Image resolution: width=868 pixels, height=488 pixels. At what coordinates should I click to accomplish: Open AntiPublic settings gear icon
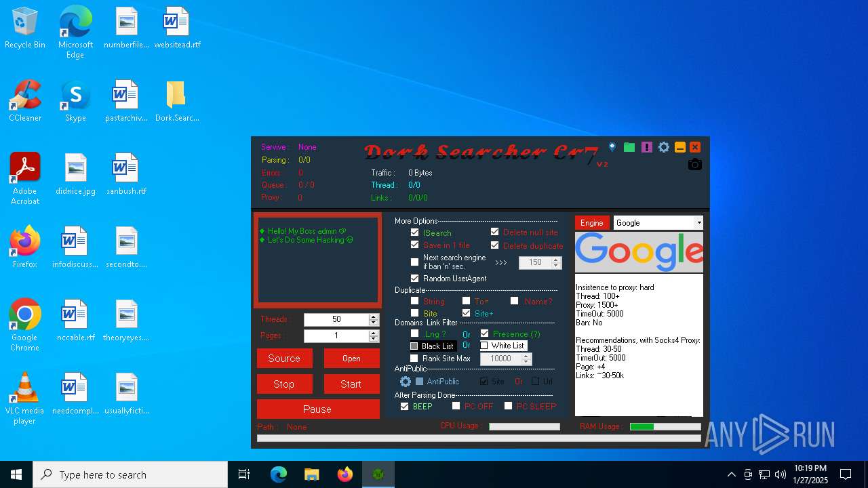pyautogui.click(x=406, y=382)
